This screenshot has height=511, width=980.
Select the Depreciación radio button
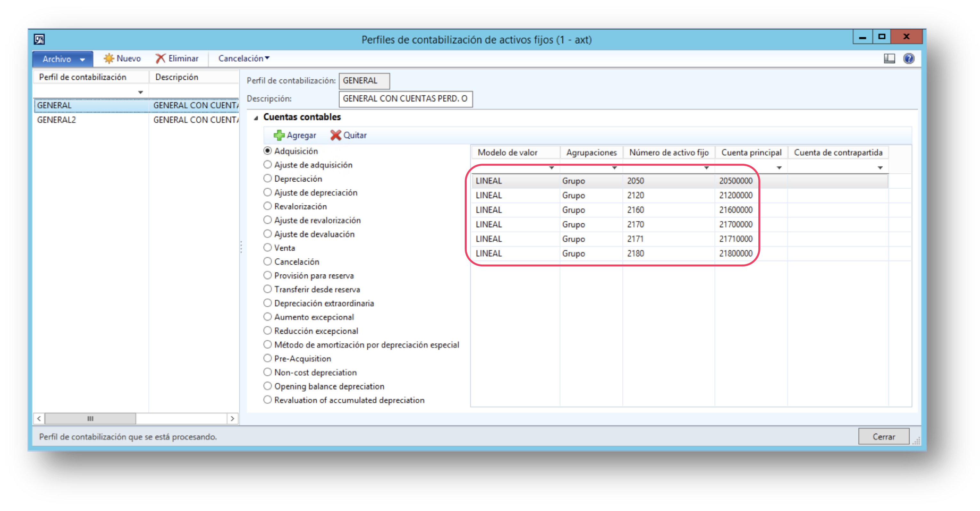[x=268, y=178]
